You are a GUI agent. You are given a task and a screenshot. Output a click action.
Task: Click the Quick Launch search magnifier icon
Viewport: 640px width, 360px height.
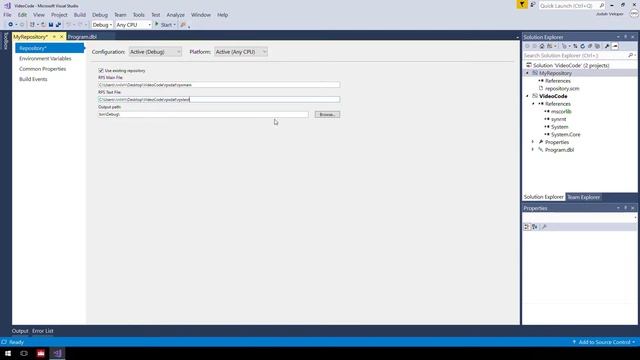[602, 6]
